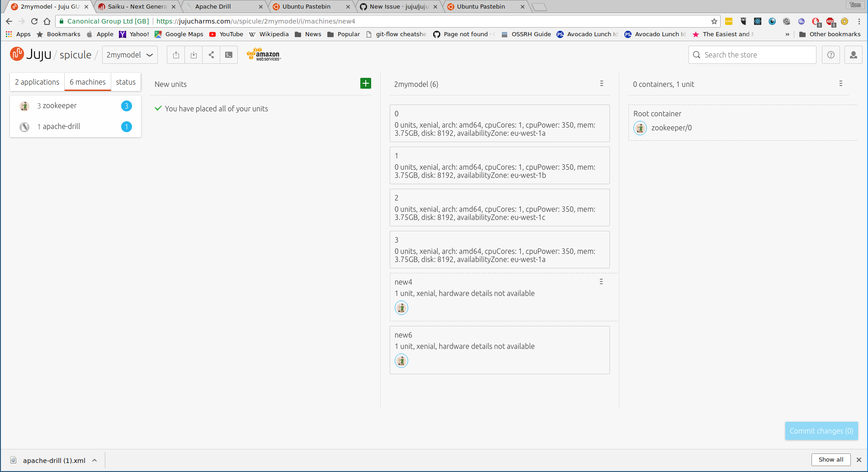Select the new6 machine card
868x472 pixels.
pos(500,350)
